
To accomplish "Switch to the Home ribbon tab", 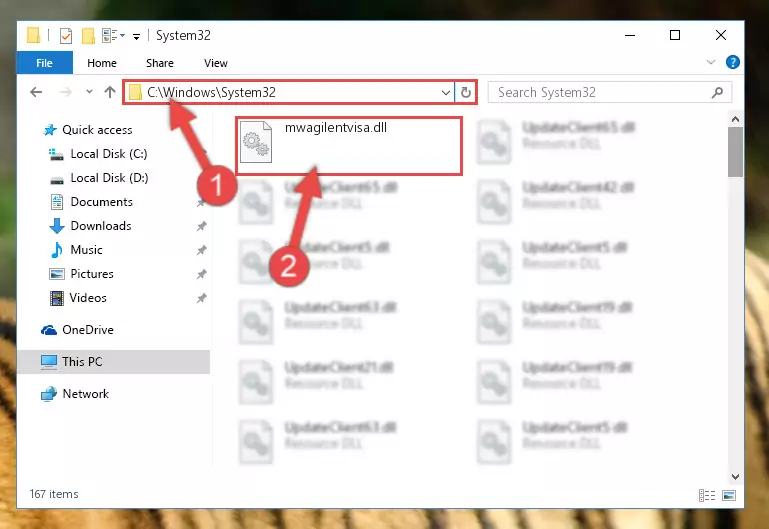I will tap(102, 63).
